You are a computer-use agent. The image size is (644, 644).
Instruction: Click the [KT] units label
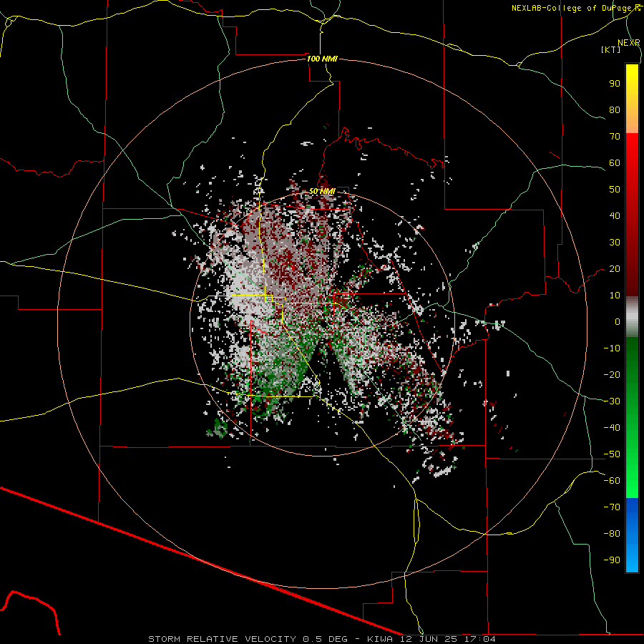[611, 49]
